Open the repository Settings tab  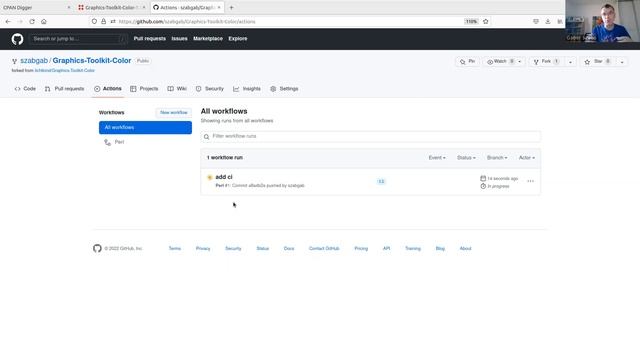click(284, 89)
